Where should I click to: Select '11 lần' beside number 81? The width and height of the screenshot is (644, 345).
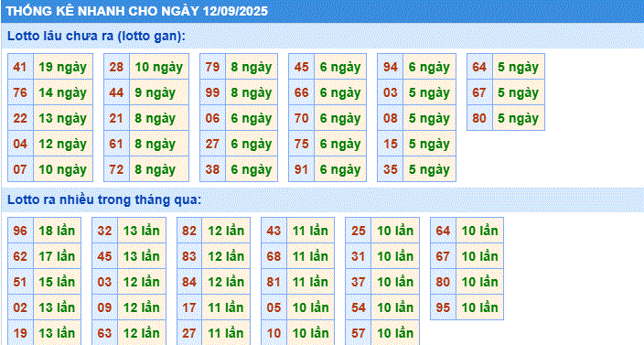tap(310, 282)
